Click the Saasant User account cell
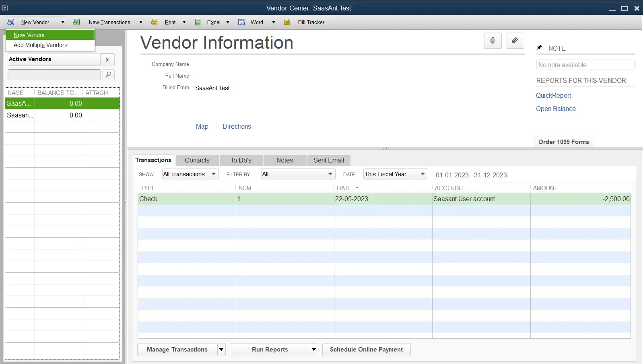This screenshot has height=364, width=643. pyautogui.click(x=481, y=199)
